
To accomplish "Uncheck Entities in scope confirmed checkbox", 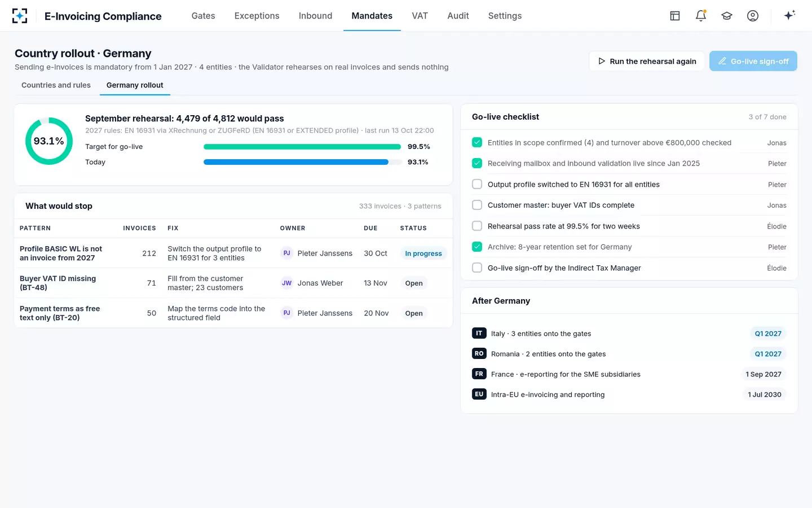I will [477, 143].
